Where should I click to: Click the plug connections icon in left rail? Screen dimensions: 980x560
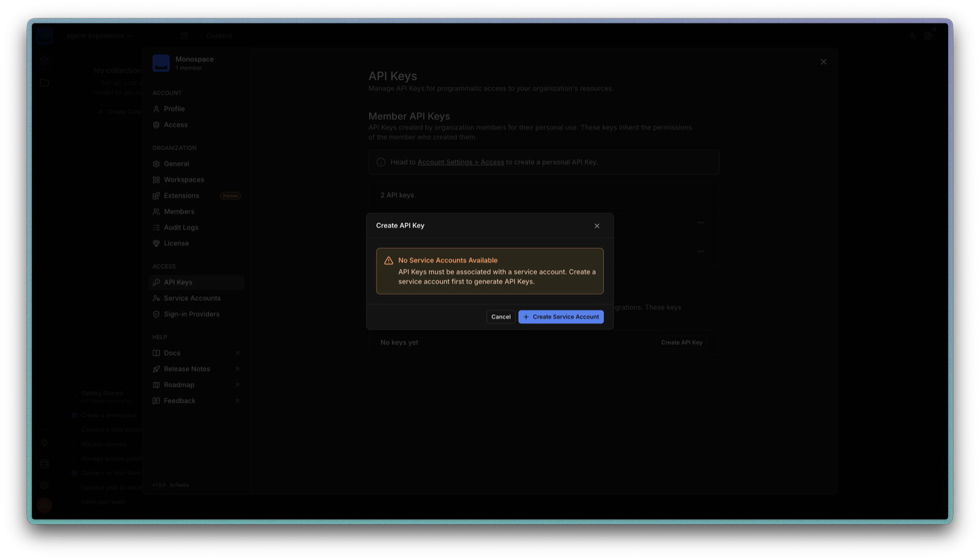[x=45, y=442]
